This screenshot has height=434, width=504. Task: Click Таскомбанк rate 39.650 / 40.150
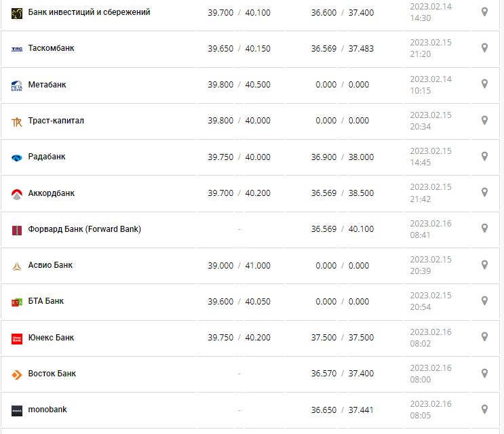(239, 49)
